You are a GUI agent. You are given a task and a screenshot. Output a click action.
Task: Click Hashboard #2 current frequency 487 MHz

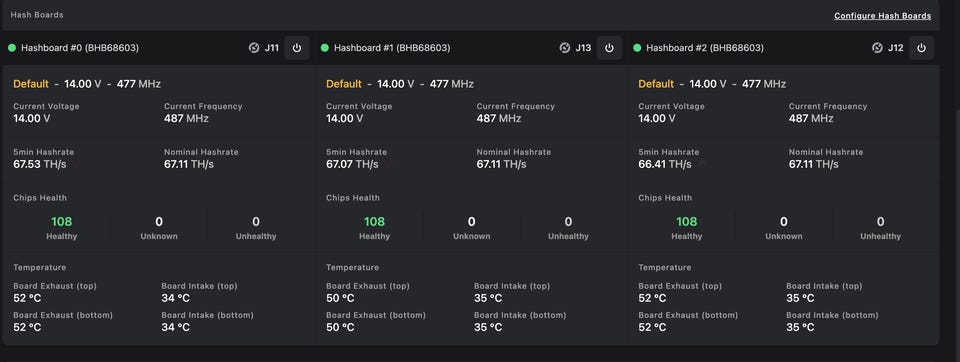pyautogui.click(x=811, y=118)
